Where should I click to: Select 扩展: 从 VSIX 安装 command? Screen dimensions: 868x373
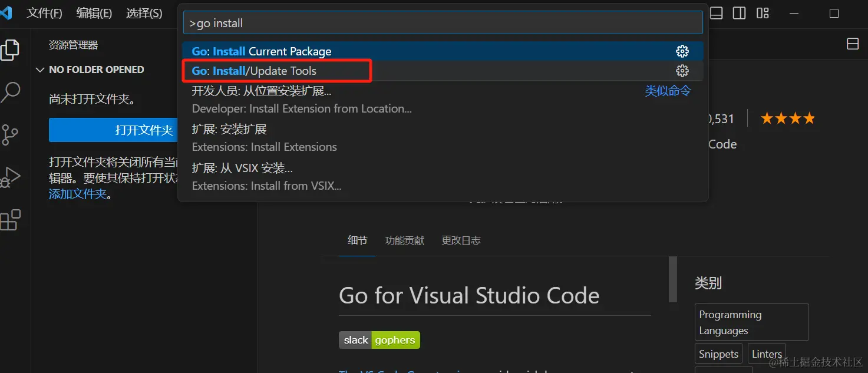tap(443, 177)
